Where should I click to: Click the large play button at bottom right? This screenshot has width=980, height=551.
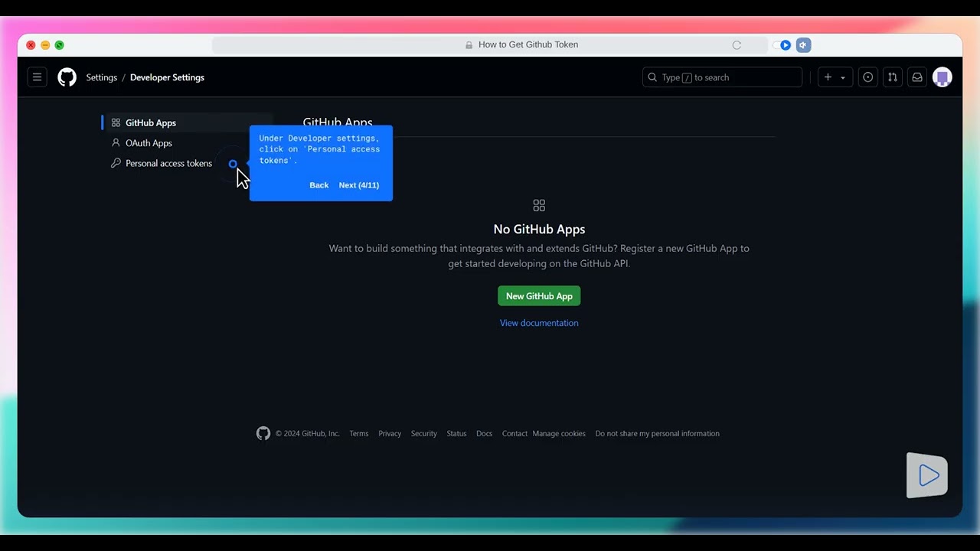[927, 475]
